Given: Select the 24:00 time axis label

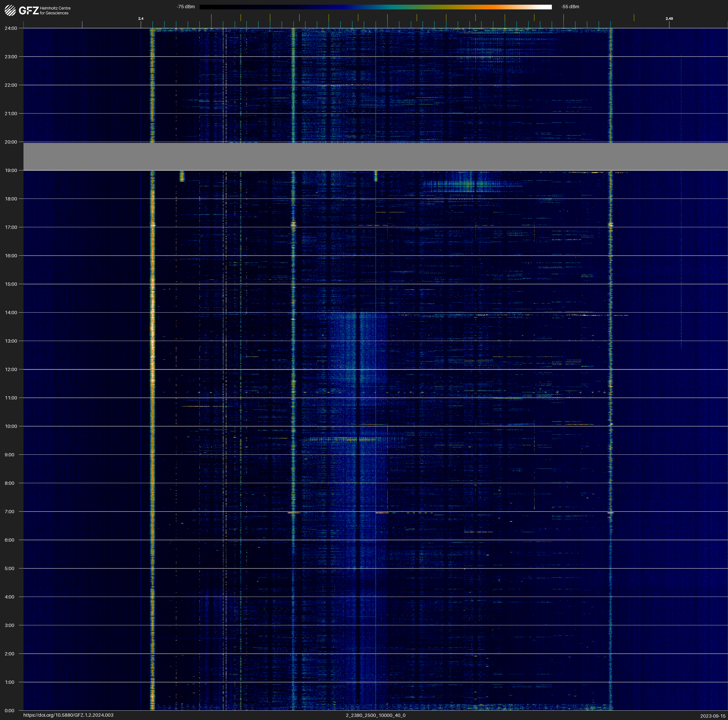Looking at the screenshot, I should (x=11, y=28).
